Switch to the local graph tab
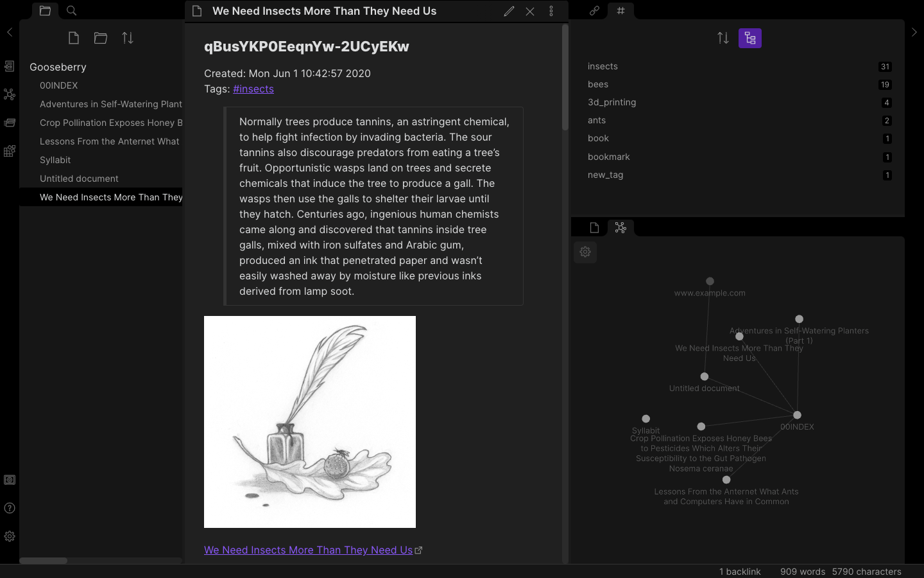This screenshot has height=578, width=924. coord(620,227)
